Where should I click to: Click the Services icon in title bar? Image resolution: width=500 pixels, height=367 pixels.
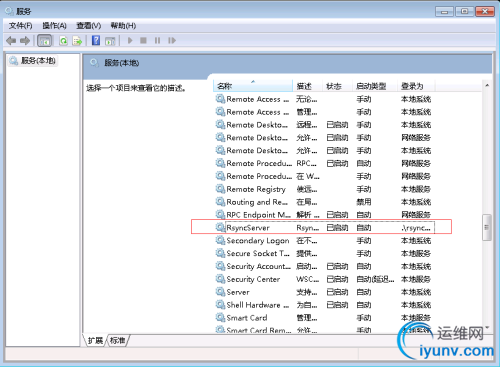pyautogui.click(x=9, y=11)
